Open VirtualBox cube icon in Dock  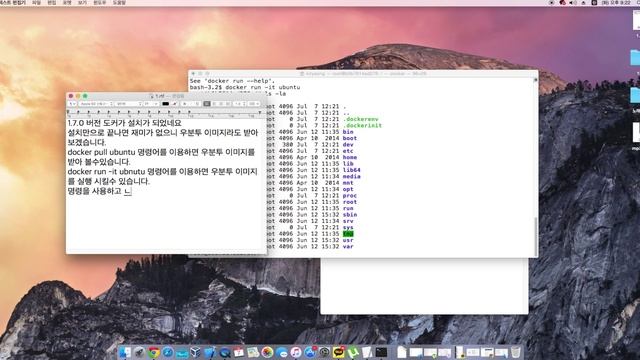tap(196, 352)
